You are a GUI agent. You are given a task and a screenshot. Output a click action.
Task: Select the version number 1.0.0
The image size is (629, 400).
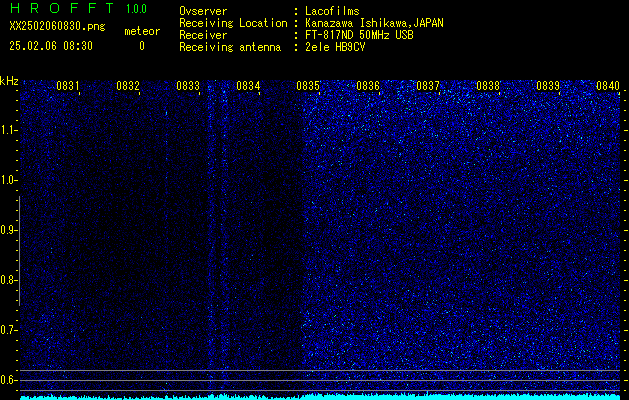click(136, 9)
